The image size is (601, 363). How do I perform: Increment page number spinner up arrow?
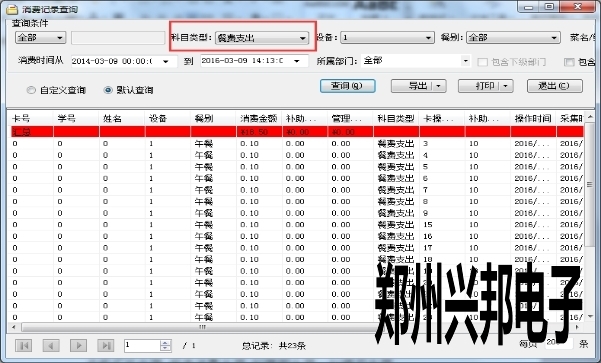(x=165, y=343)
